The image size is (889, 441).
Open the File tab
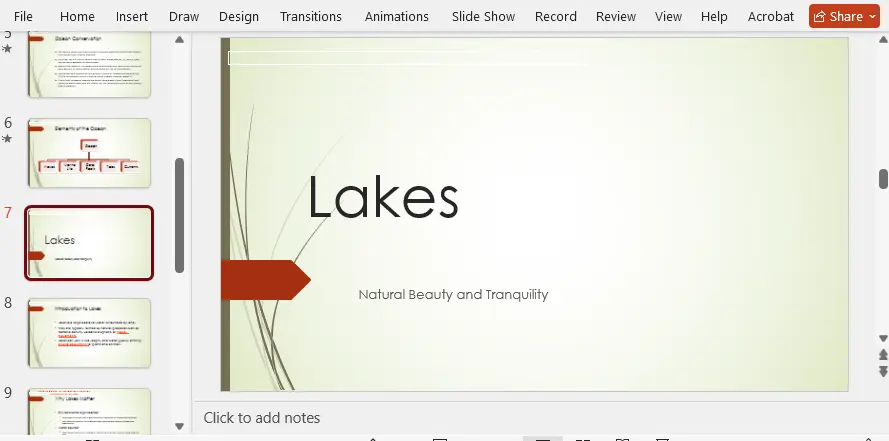(x=23, y=16)
